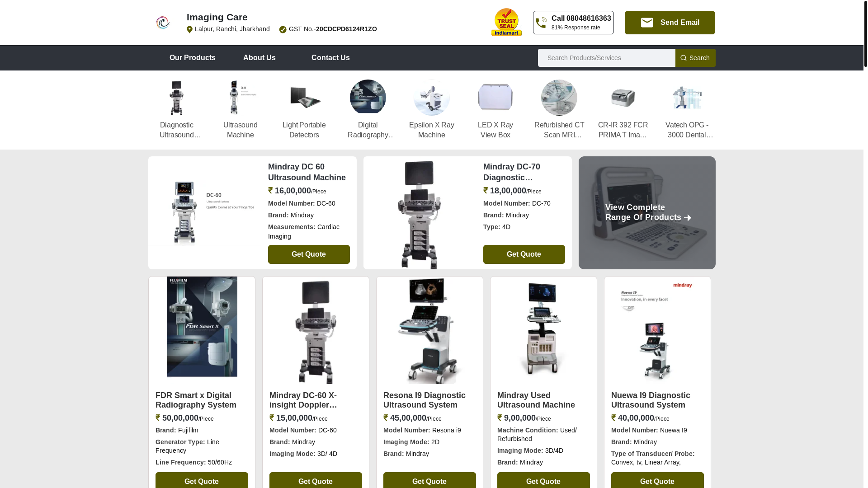The width and height of the screenshot is (868, 488).
Task: Click Ultrasound Machine category label
Action: [241, 130]
